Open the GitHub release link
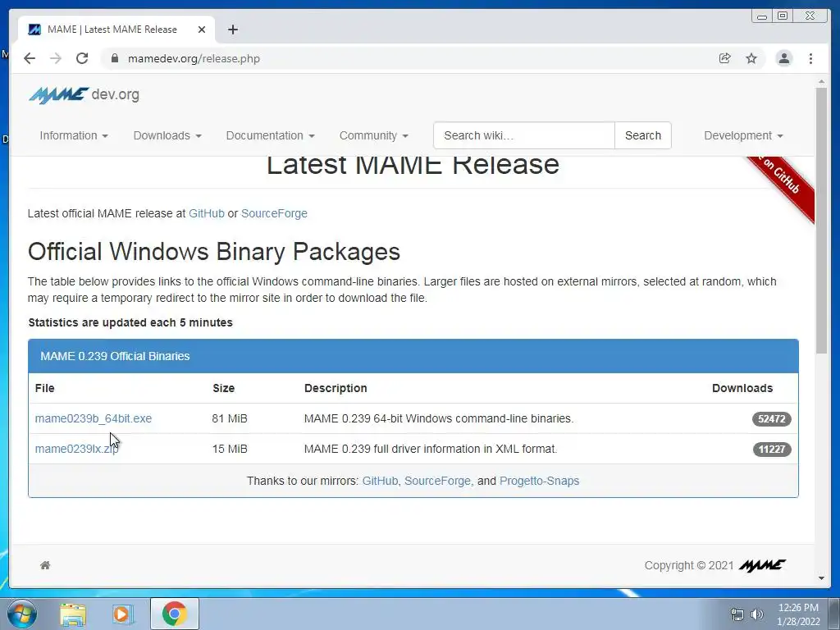 click(206, 213)
